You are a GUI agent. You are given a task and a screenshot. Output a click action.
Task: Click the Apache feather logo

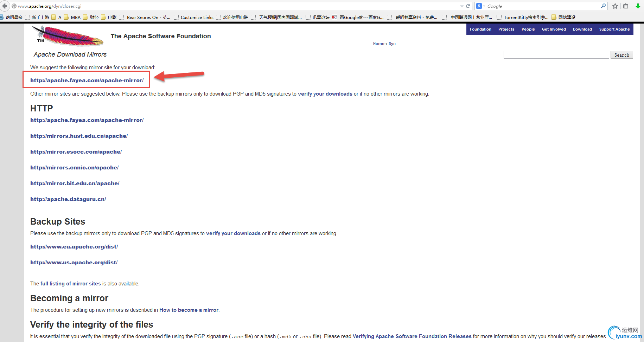[x=68, y=36]
